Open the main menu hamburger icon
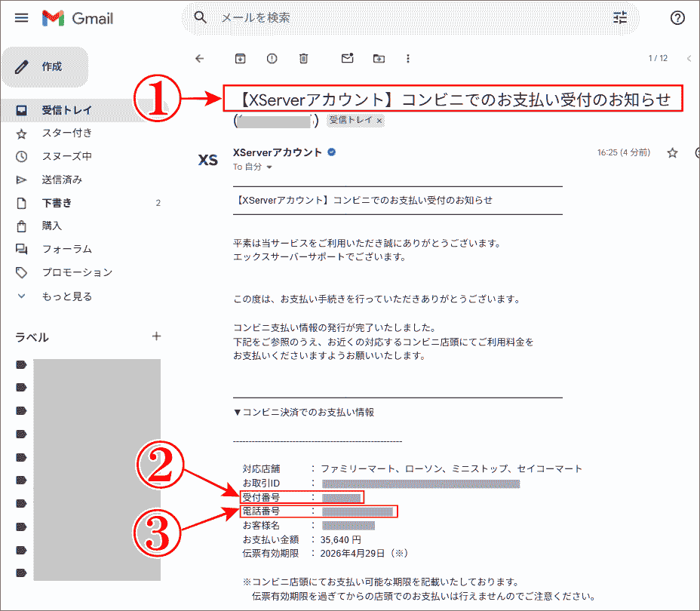Screen dimensions: 700x611 coord(21,18)
